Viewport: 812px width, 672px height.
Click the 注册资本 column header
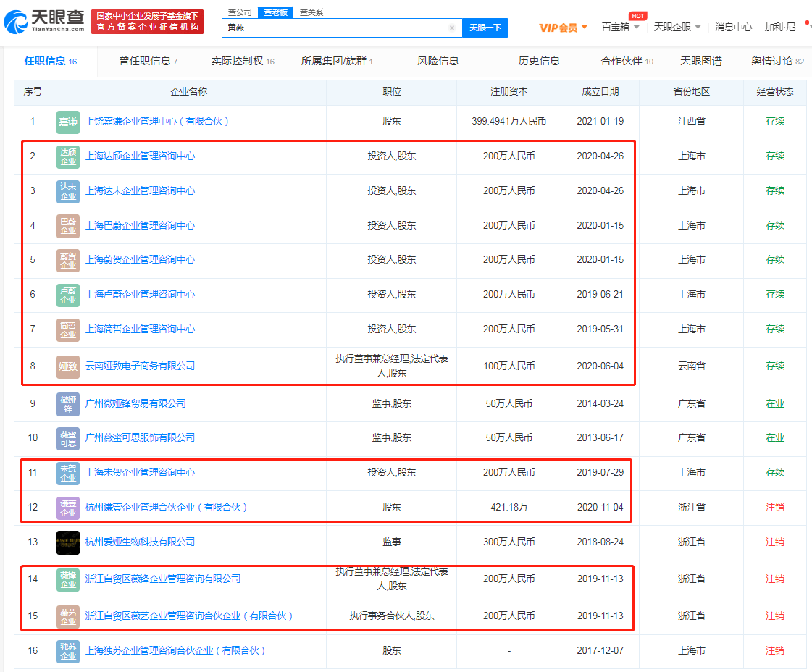(508, 92)
